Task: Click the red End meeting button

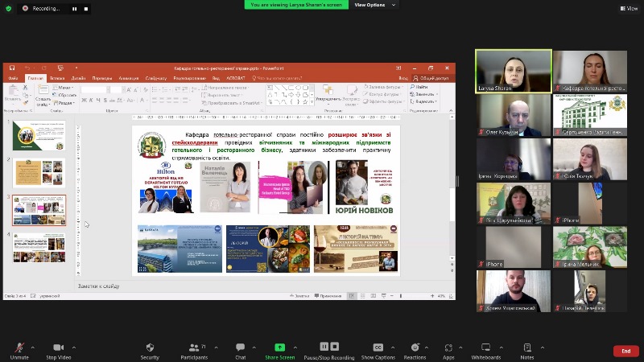Action: coord(625,351)
